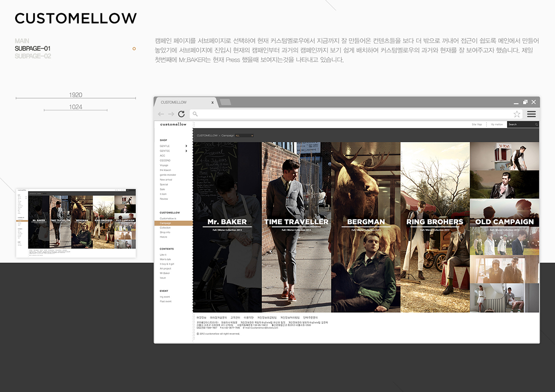Open the browser hamburger menu
This screenshot has height=392, width=555.
point(531,114)
